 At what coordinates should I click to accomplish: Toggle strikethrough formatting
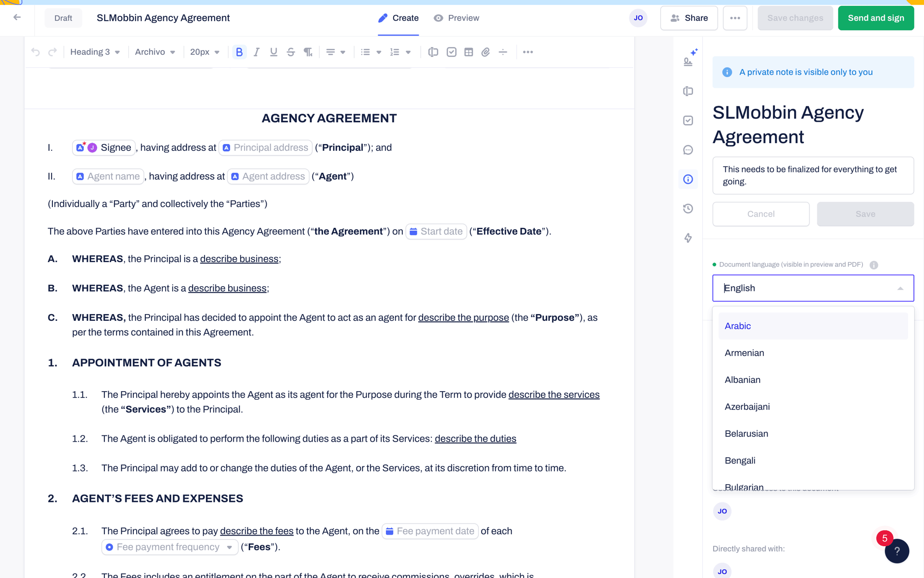tap(291, 52)
